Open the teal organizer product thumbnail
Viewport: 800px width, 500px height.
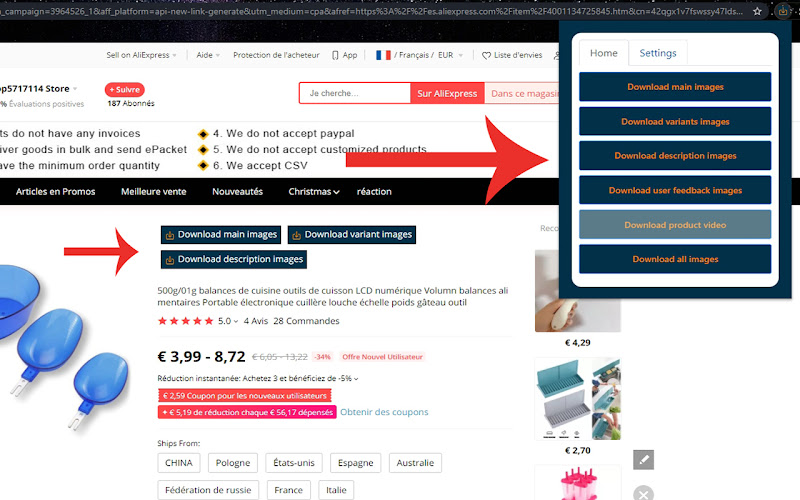(578, 399)
